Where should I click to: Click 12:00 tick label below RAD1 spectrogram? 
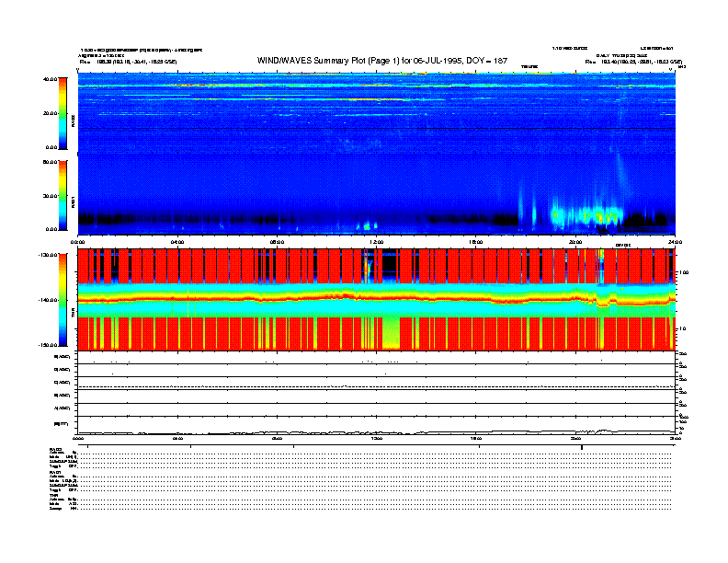tap(377, 242)
